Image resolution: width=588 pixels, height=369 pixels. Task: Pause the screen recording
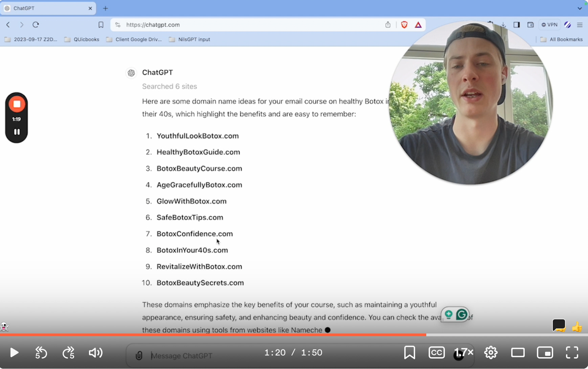(x=17, y=132)
